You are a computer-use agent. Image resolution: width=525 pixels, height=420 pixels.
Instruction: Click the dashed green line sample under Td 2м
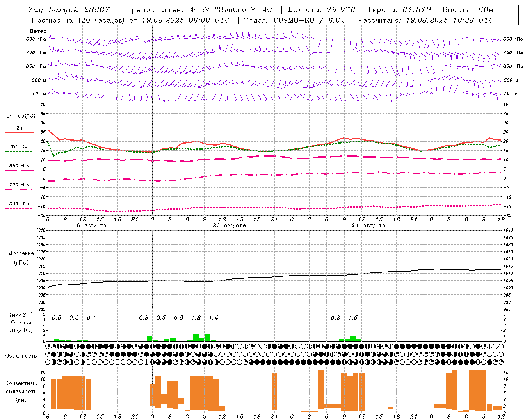[x=18, y=152]
